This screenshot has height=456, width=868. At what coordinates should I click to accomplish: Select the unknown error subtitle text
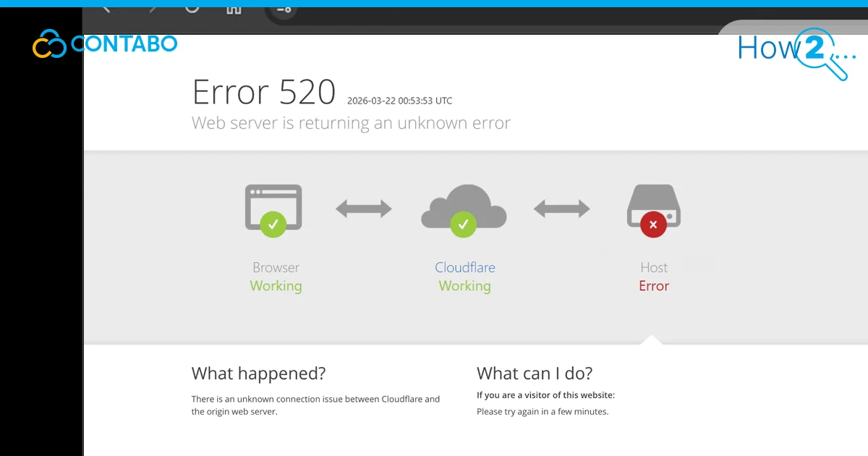350,123
